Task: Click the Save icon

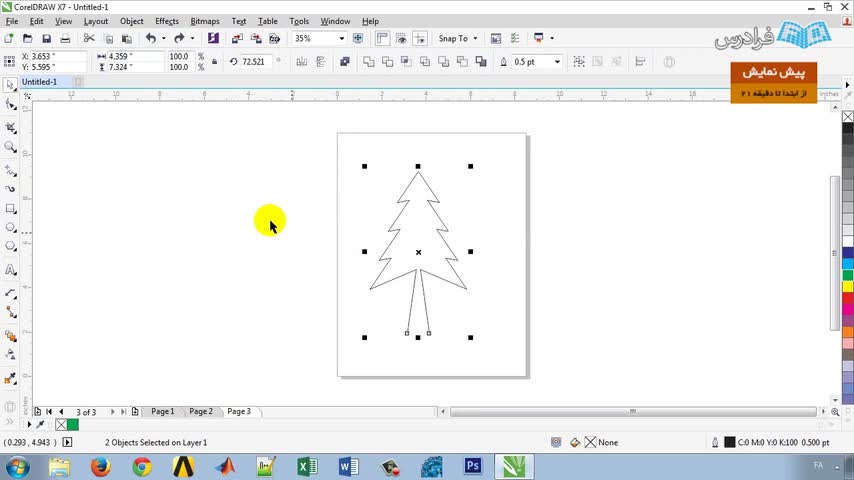Action: click(46, 39)
